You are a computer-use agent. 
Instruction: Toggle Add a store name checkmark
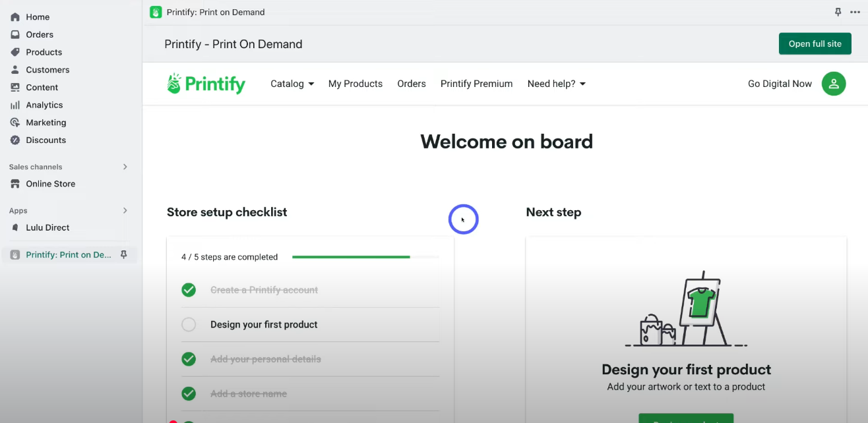[x=189, y=393]
